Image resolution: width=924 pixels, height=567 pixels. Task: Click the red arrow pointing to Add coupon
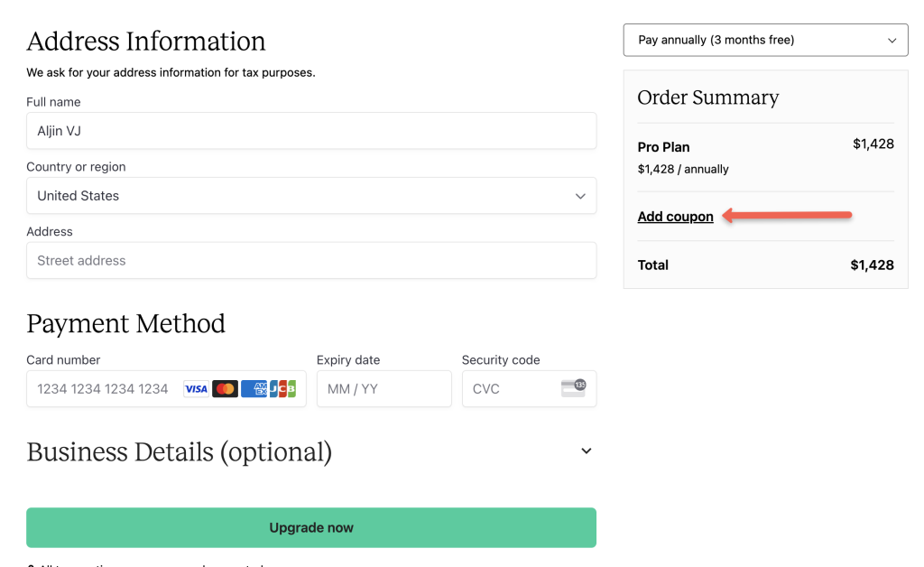point(790,215)
